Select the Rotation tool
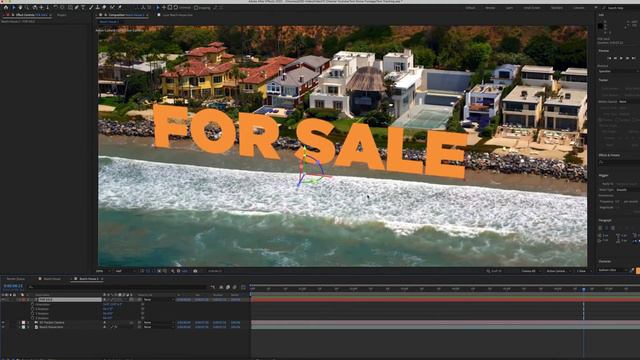This screenshot has width=640, height=360. tap(56, 7)
